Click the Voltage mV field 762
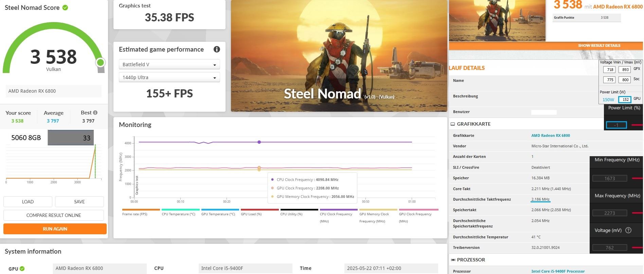Viewport: 644px width, 274px height. click(610, 248)
